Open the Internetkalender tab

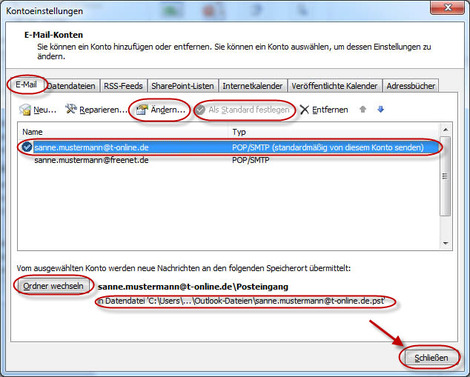252,86
